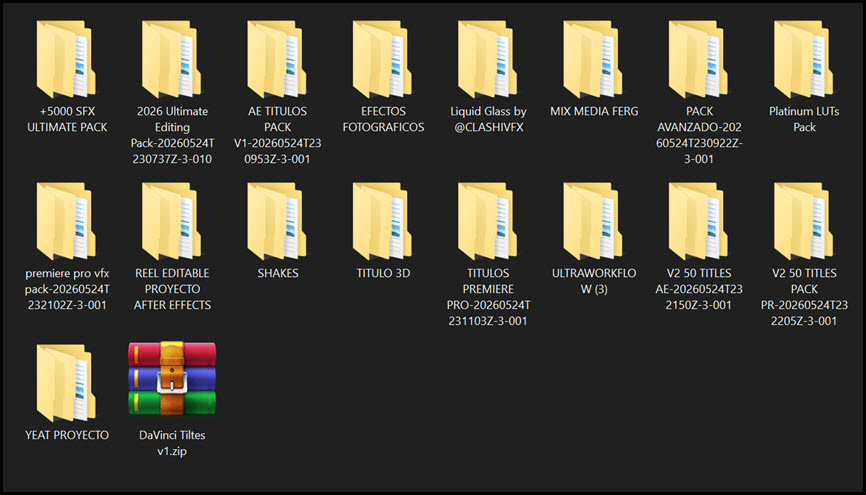The image size is (866, 495).
Task: Select the +5000 SFX ULTIMATE PACK folder icon
Action: tap(66, 59)
